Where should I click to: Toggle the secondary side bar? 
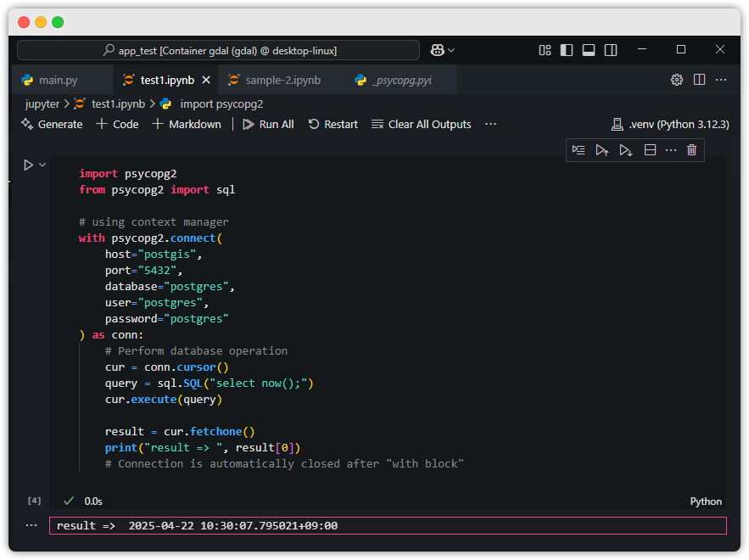click(611, 50)
